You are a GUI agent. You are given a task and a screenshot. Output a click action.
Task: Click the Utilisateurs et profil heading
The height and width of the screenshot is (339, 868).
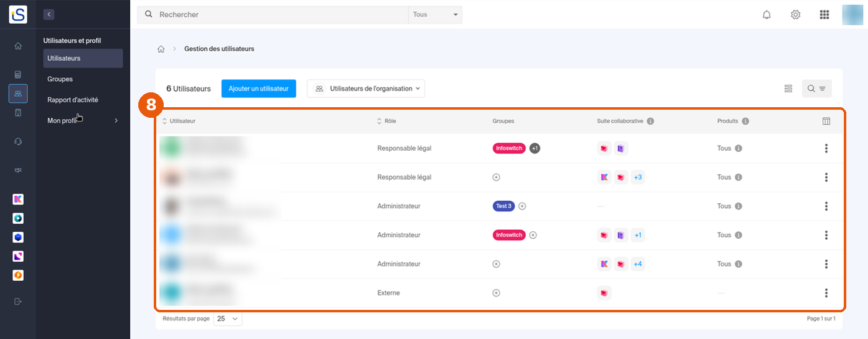click(x=72, y=41)
